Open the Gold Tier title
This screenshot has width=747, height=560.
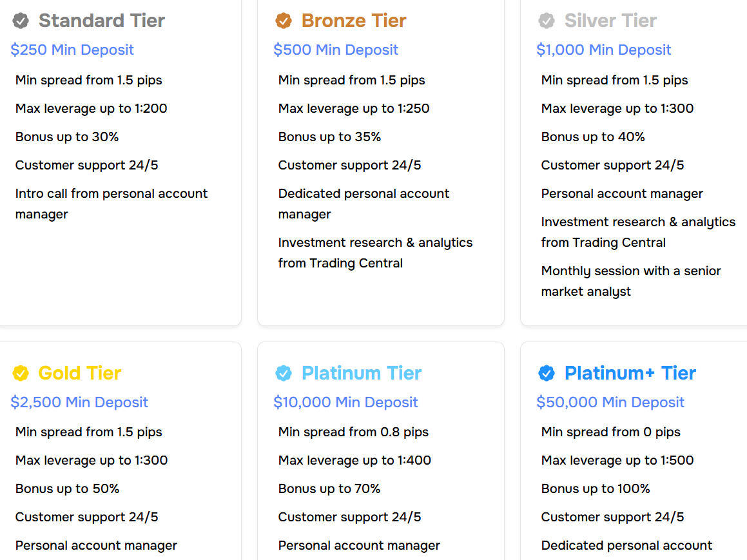[x=80, y=372]
